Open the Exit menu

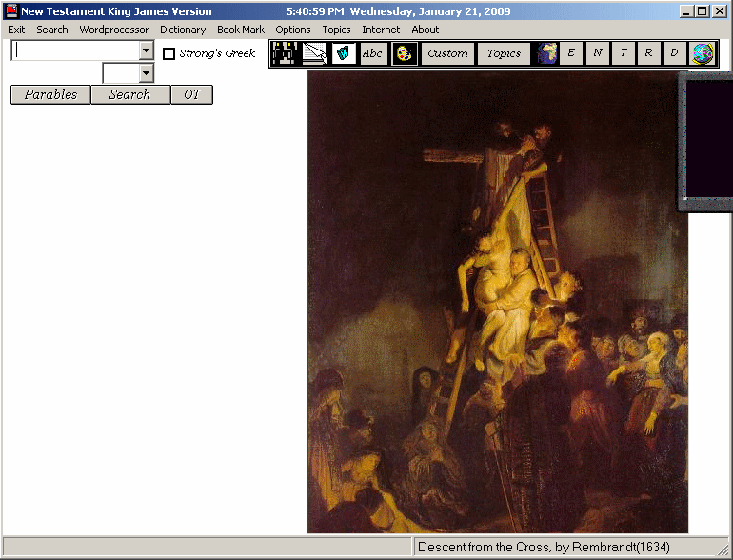tap(16, 30)
